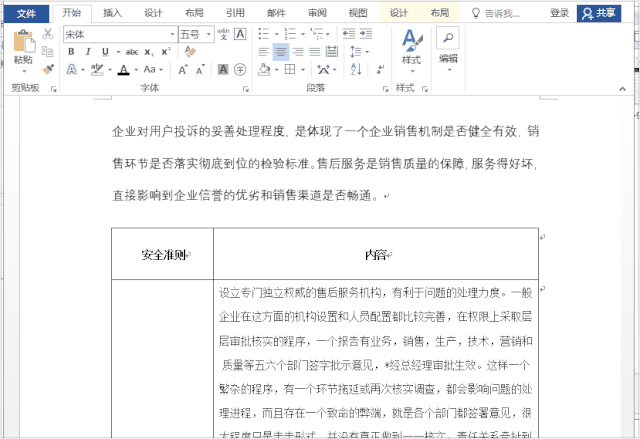The width and height of the screenshot is (640, 439).
Task: Cut selection with the scissors icon
Action: [x=48, y=34]
